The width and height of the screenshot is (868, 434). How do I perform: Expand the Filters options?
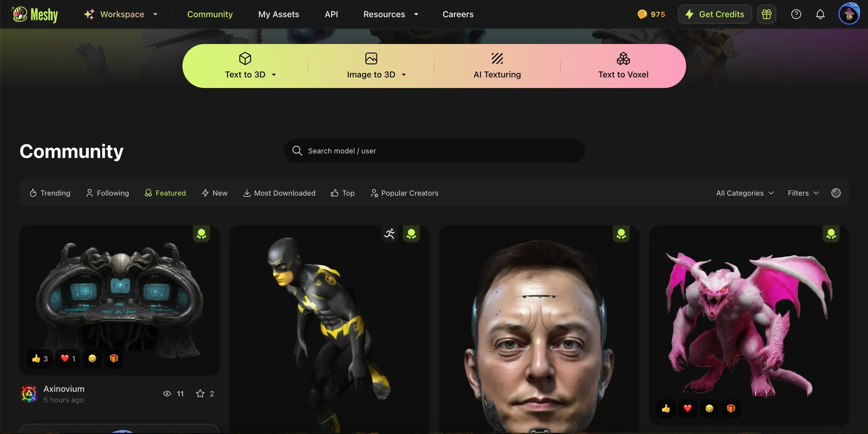tap(803, 193)
